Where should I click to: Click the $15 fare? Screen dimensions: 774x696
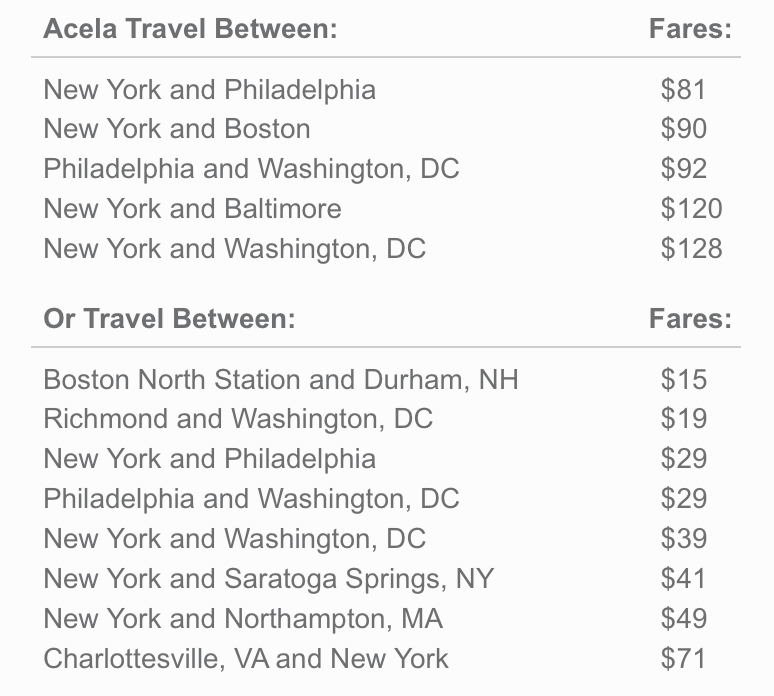[683, 379]
